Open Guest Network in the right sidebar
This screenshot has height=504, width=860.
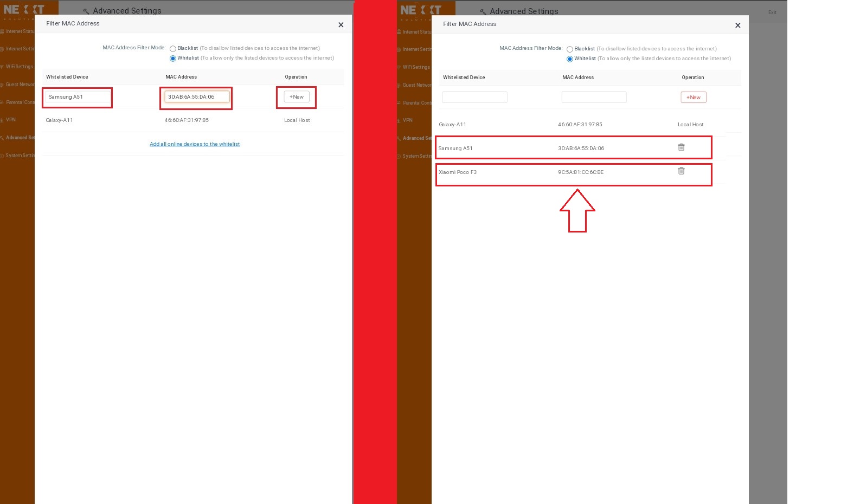click(416, 85)
